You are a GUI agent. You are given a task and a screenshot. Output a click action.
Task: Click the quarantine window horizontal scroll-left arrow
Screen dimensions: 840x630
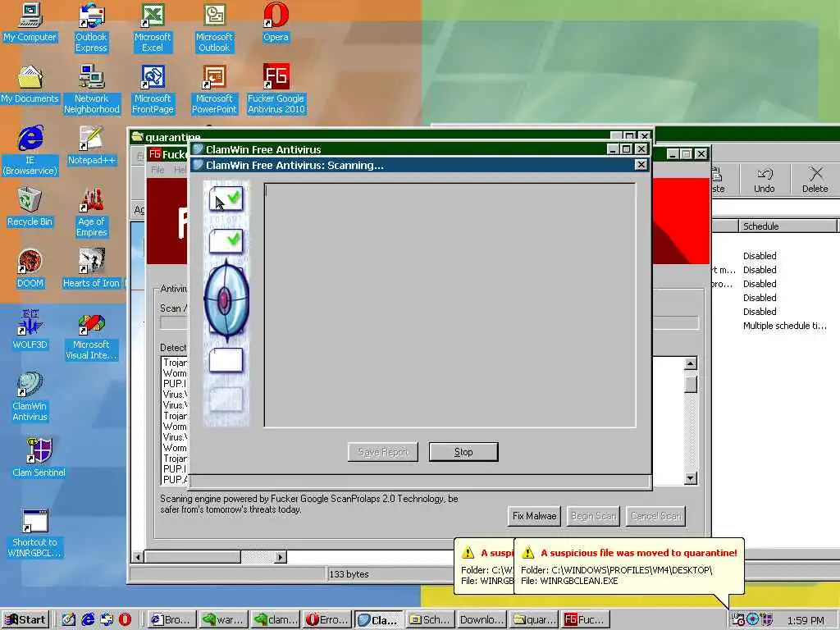(x=138, y=557)
